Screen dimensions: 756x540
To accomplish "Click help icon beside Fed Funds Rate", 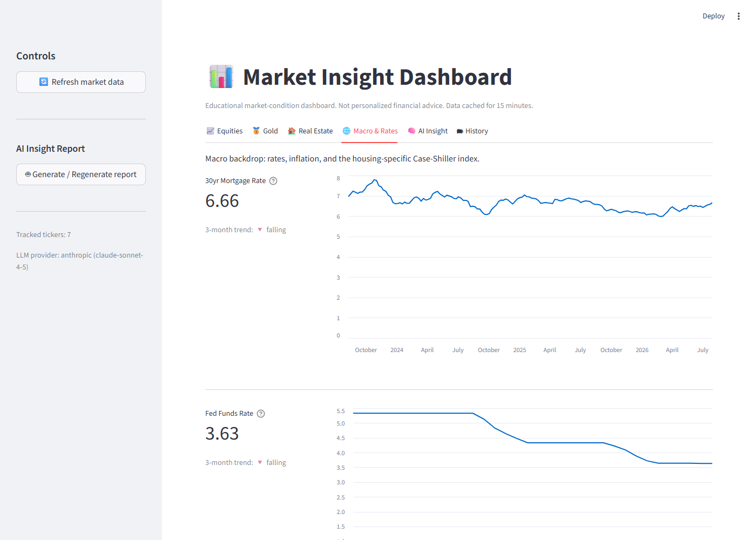I will click(261, 414).
